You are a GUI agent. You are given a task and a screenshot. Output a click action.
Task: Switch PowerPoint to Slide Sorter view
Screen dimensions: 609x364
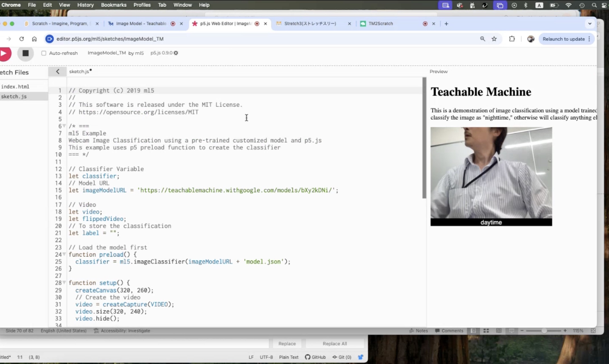click(x=486, y=331)
